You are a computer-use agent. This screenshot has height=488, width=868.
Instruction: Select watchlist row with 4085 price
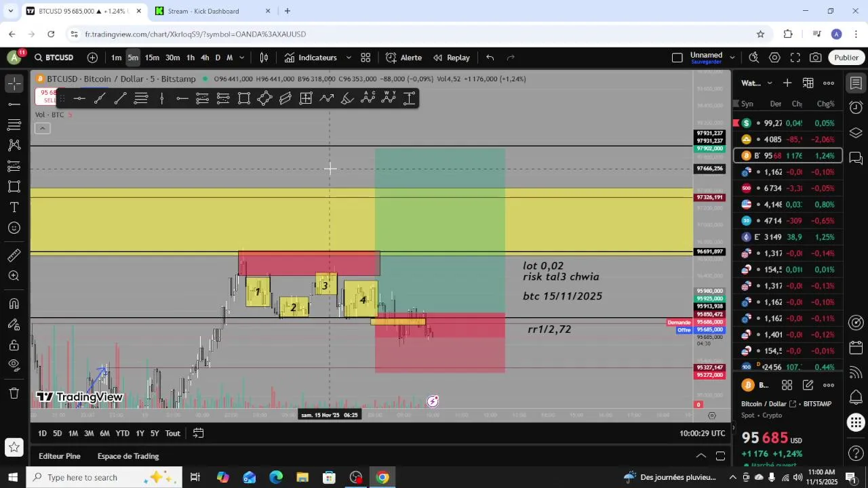(x=788, y=140)
